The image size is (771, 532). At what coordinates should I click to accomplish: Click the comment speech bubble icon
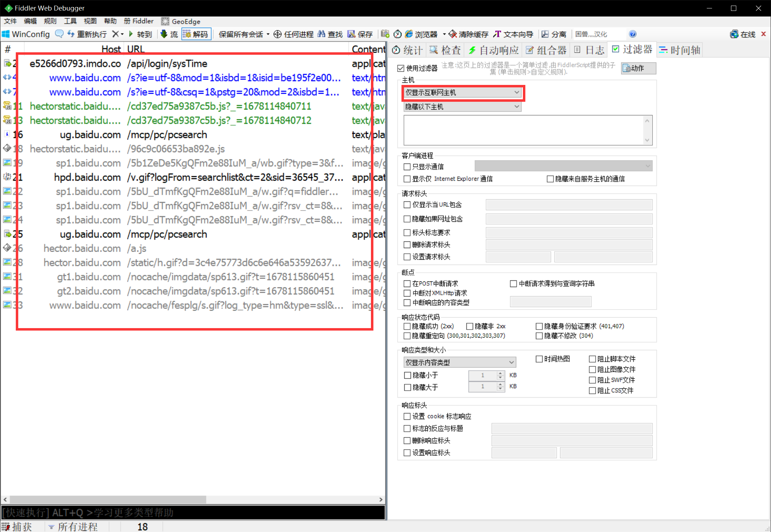pos(59,34)
